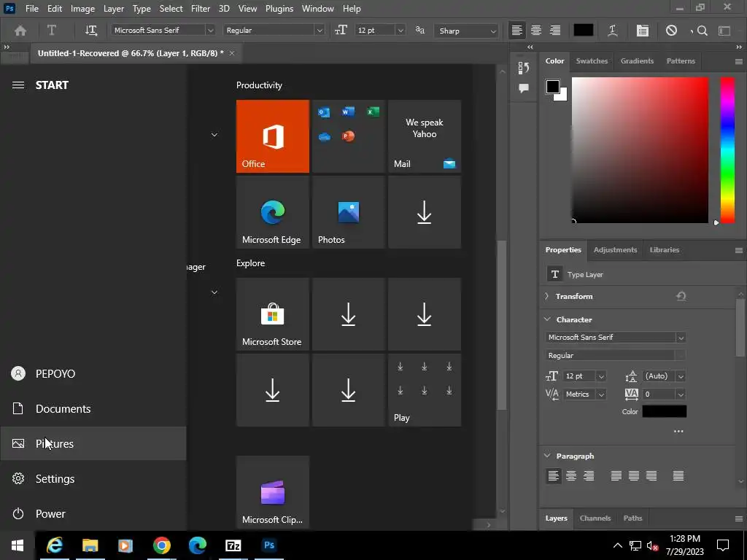Open the Mail tile
The height and width of the screenshot is (560, 747).
(x=425, y=136)
